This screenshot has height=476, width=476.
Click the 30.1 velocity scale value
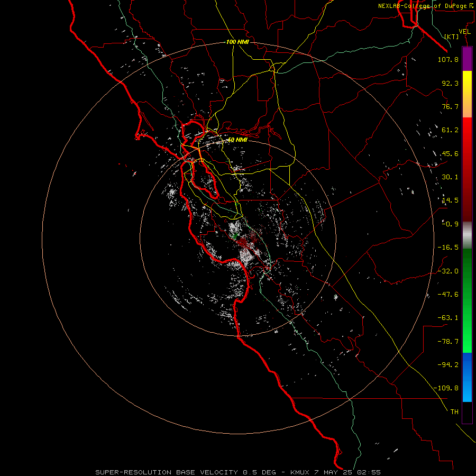coord(450,177)
